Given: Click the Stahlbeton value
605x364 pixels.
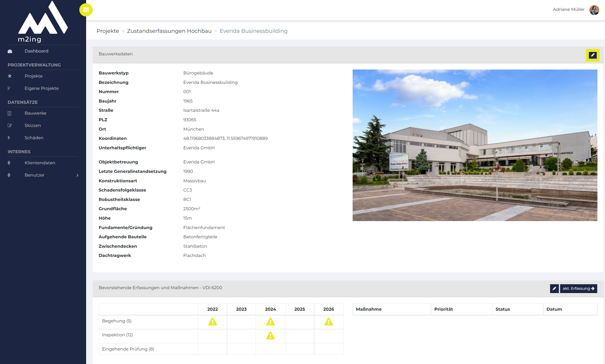Looking at the screenshot, I should (x=195, y=246).
